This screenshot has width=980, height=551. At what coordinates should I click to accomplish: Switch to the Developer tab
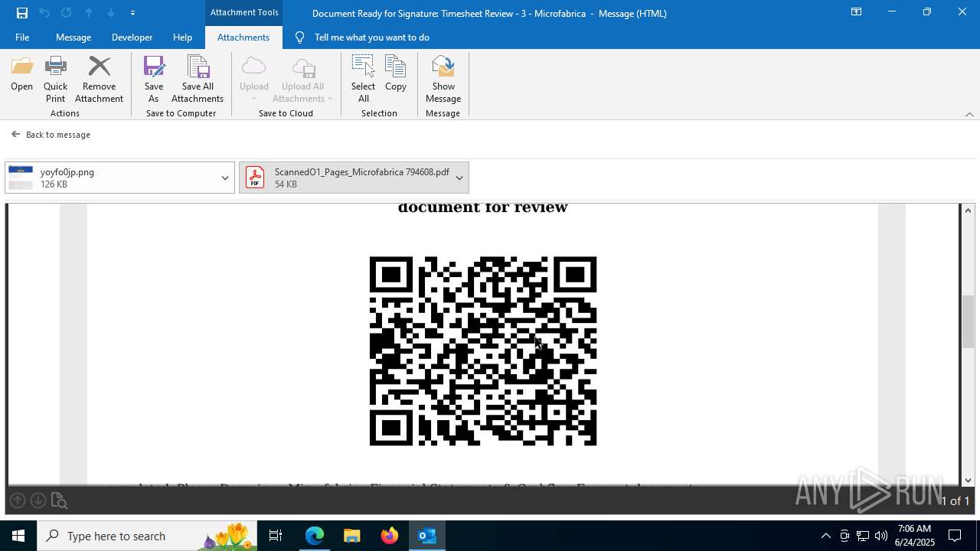[132, 37]
